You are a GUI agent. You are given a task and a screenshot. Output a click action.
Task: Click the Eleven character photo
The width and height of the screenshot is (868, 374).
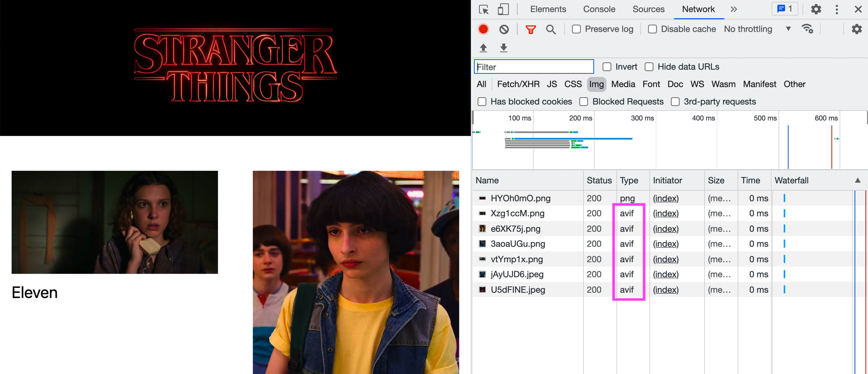pos(115,222)
